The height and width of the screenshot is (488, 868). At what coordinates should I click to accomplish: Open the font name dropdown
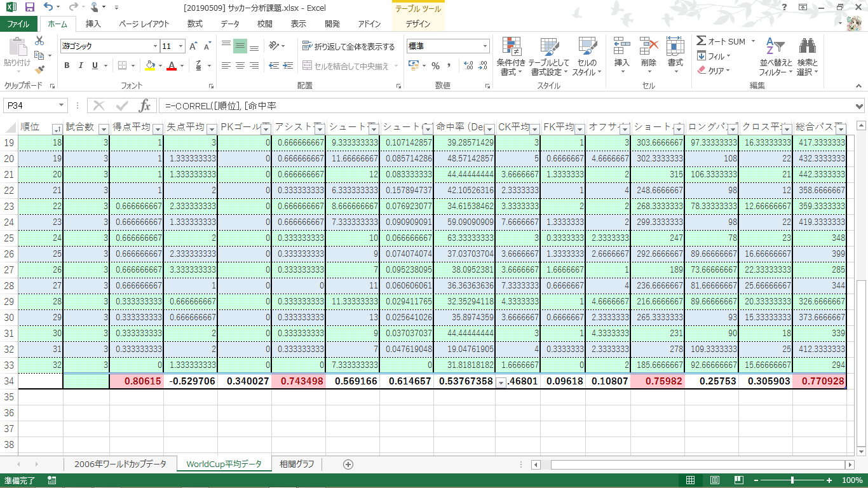155,46
